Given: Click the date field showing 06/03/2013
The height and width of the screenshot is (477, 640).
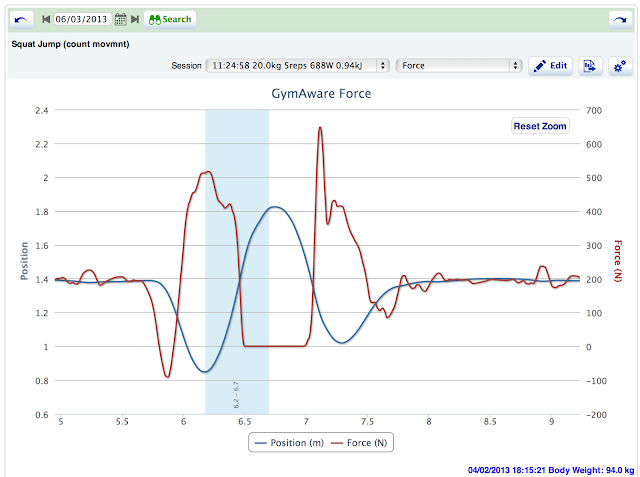Looking at the screenshot, I should [x=82, y=19].
